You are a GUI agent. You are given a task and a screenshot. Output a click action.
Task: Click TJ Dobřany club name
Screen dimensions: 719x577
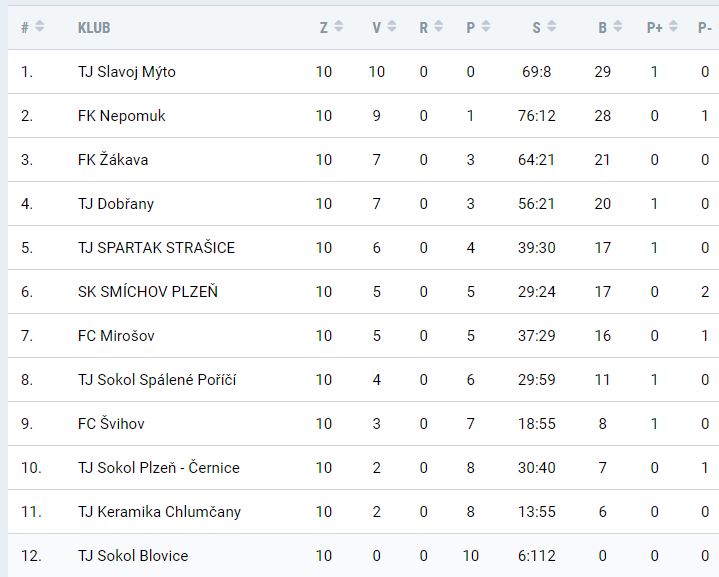point(115,204)
